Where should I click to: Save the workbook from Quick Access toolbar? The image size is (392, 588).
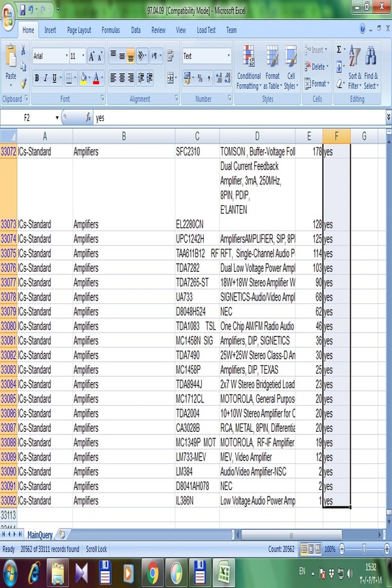(x=22, y=10)
